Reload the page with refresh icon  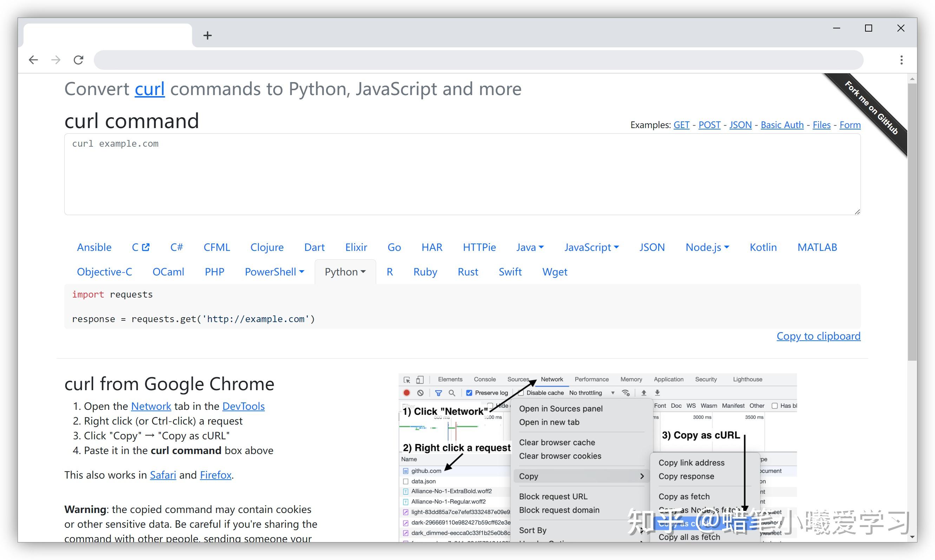(79, 60)
